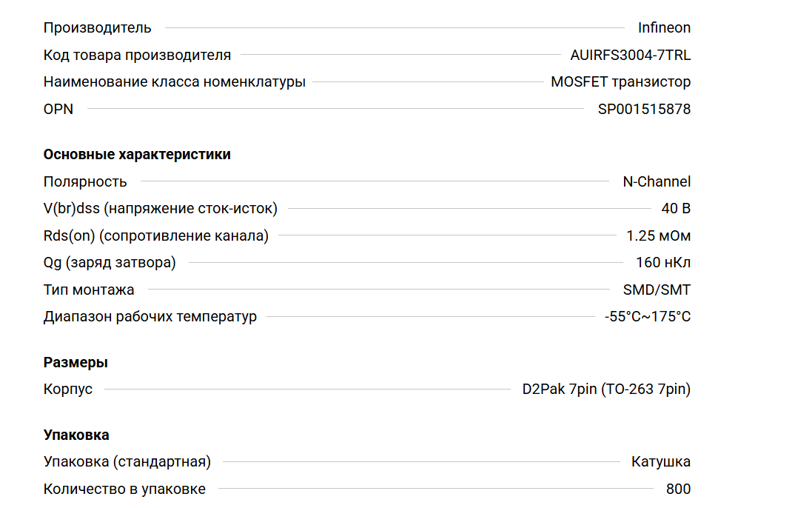Click the Infineon manufacturer value

tap(664, 28)
